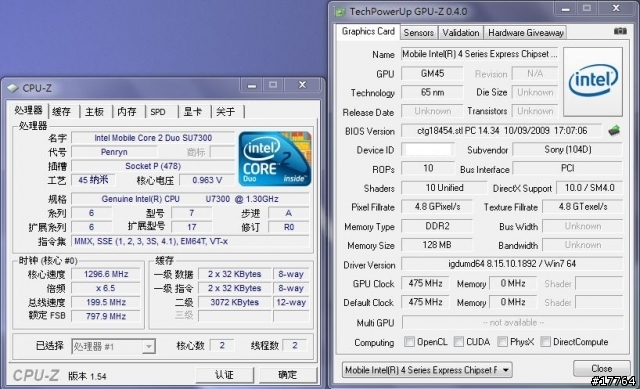Toggle the CUDA checkbox

click(459, 341)
